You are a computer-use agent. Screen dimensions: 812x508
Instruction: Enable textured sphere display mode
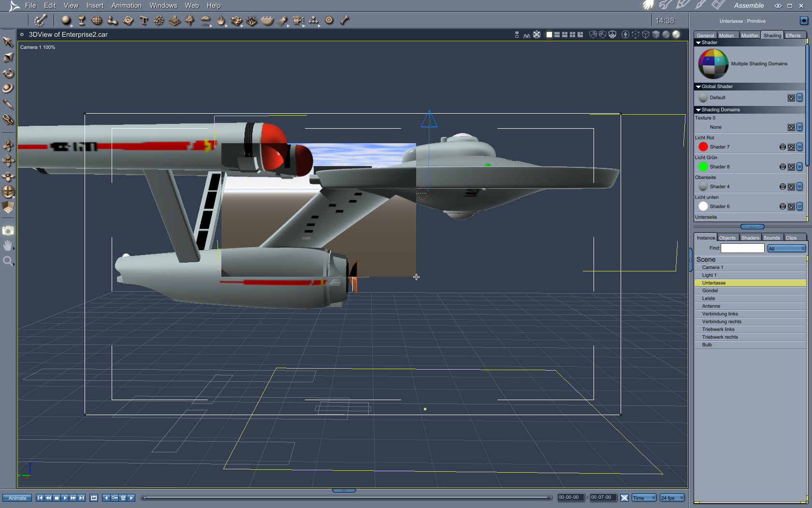(x=676, y=34)
